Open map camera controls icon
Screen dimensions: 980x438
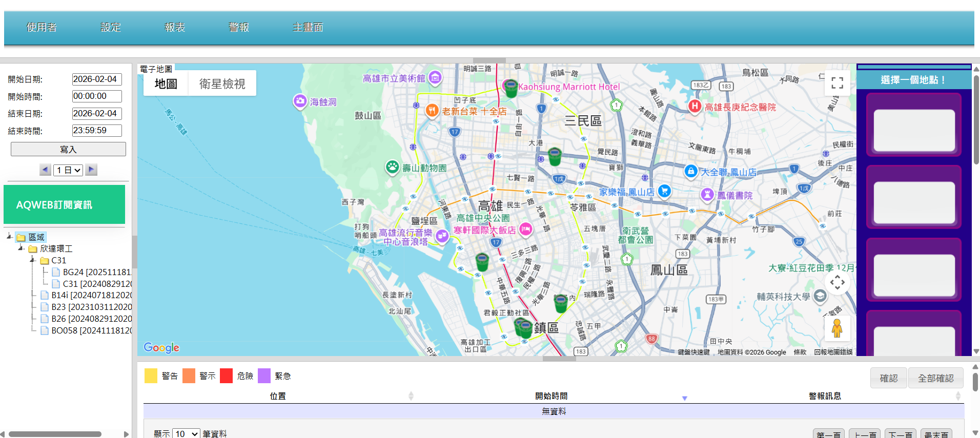coord(838,282)
